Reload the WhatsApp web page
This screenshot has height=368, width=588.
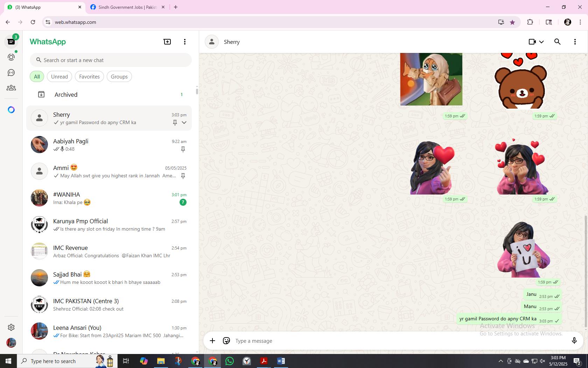pyautogui.click(x=33, y=22)
